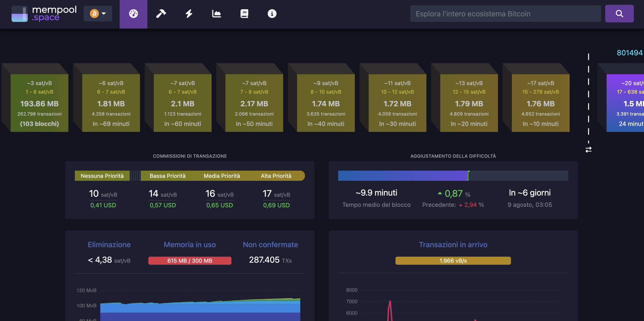Viewport: 644px width, 321px height.
Task: Click the magnifying glass search button
Action: point(619,14)
